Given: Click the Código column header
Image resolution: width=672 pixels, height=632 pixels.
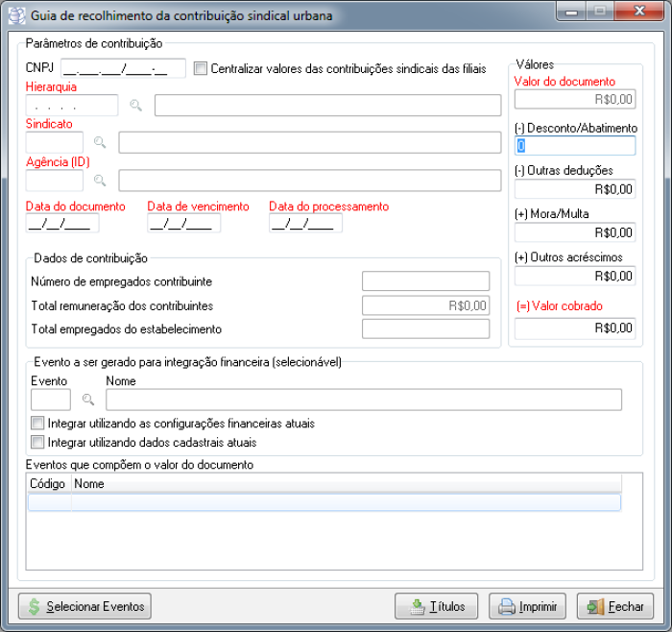Looking at the screenshot, I should [49, 484].
